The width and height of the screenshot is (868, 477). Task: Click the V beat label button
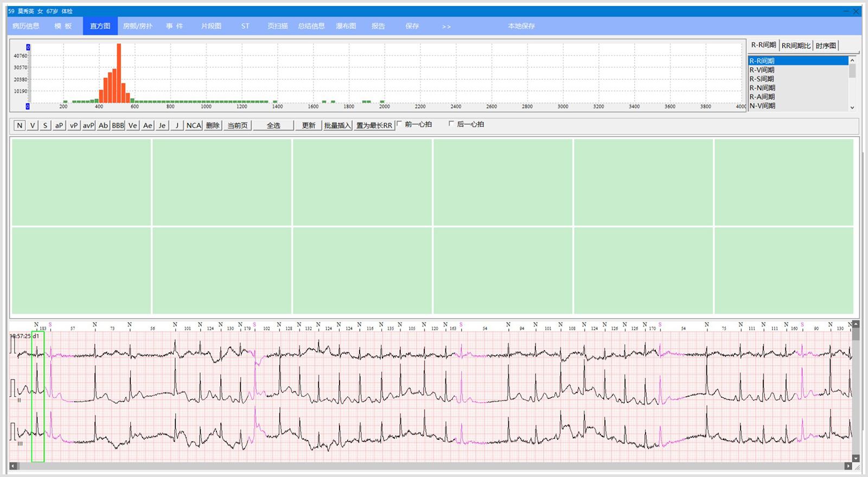pyautogui.click(x=33, y=125)
